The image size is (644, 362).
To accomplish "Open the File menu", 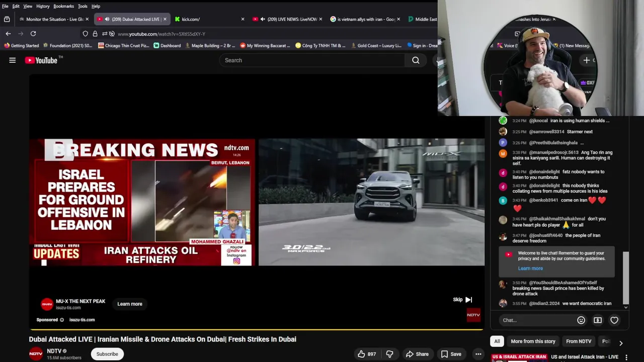I will coord(5,6).
